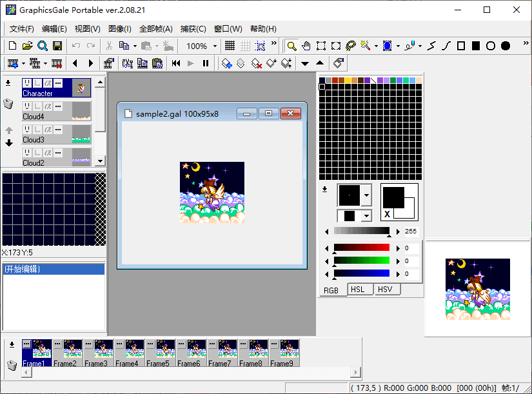This screenshot has height=394, width=532.
Task: Click the red color slider
Action: (x=362, y=248)
